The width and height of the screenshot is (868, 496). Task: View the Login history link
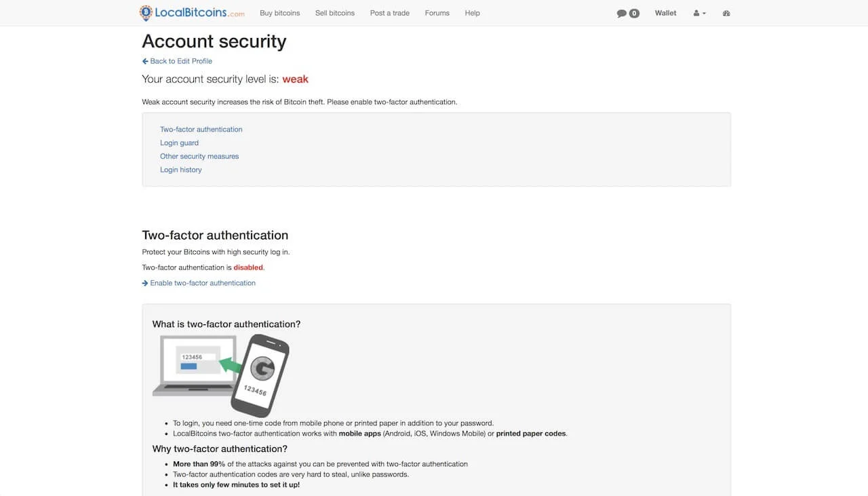click(180, 170)
